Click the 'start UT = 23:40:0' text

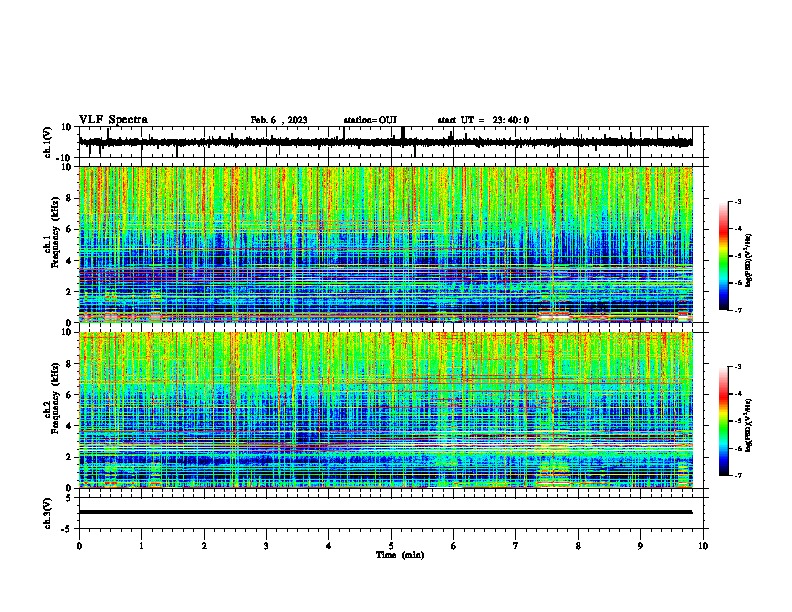coord(483,120)
